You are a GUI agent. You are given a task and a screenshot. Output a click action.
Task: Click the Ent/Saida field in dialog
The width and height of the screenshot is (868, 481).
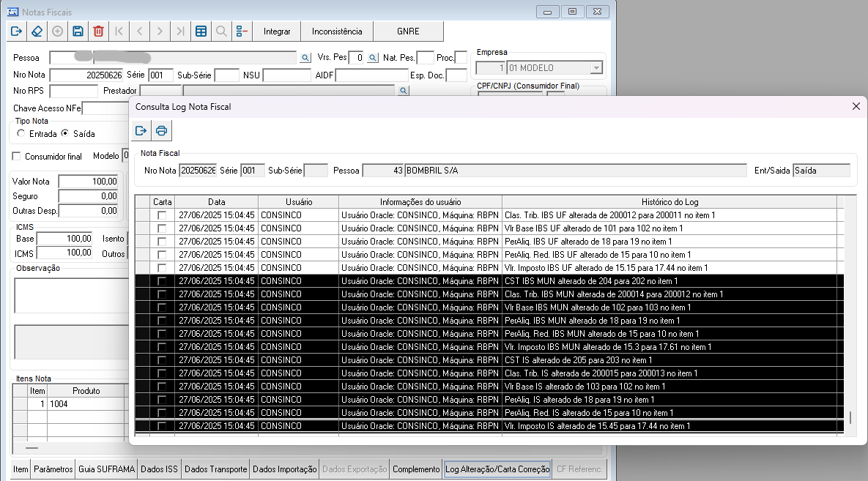(822, 171)
